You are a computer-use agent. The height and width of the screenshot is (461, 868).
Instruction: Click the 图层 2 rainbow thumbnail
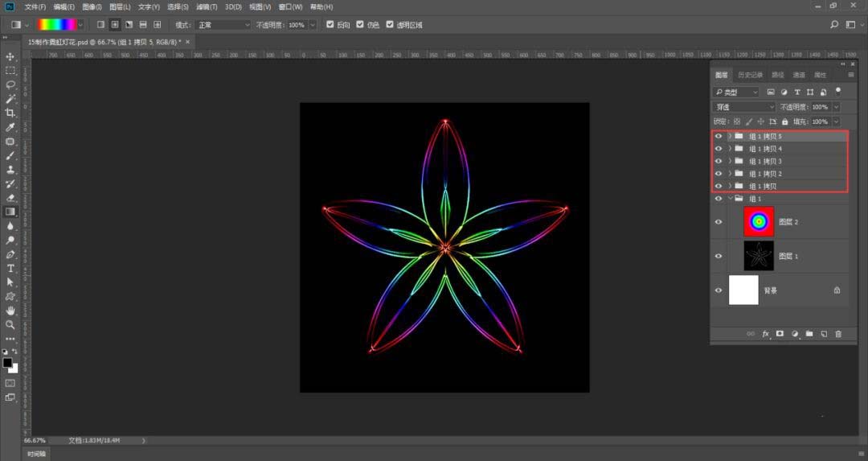click(x=759, y=221)
